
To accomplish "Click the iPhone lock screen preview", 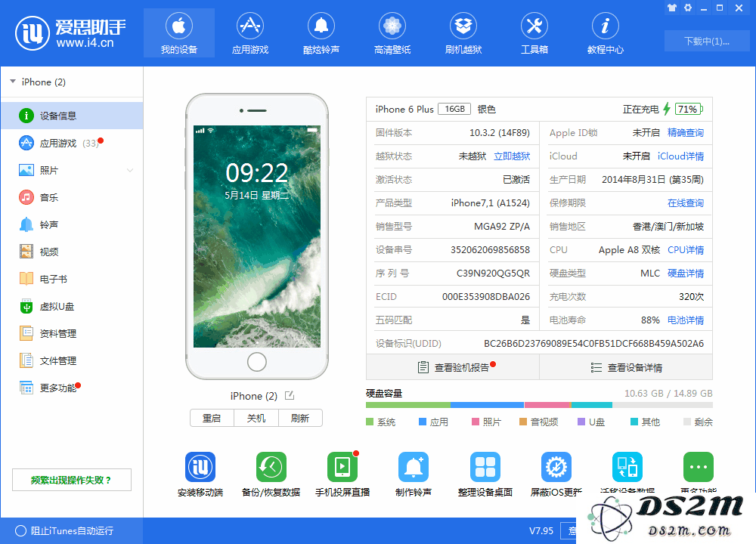I will (256, 236).
